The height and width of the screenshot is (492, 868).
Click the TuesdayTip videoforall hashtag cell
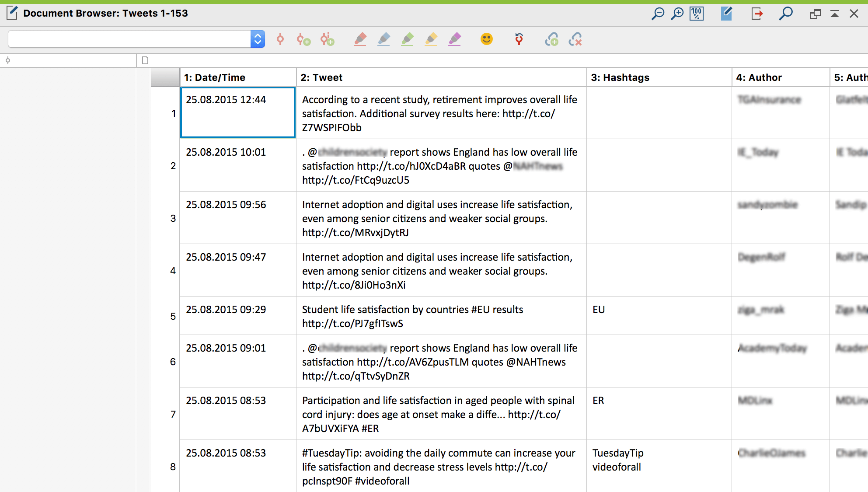point(659,467)
